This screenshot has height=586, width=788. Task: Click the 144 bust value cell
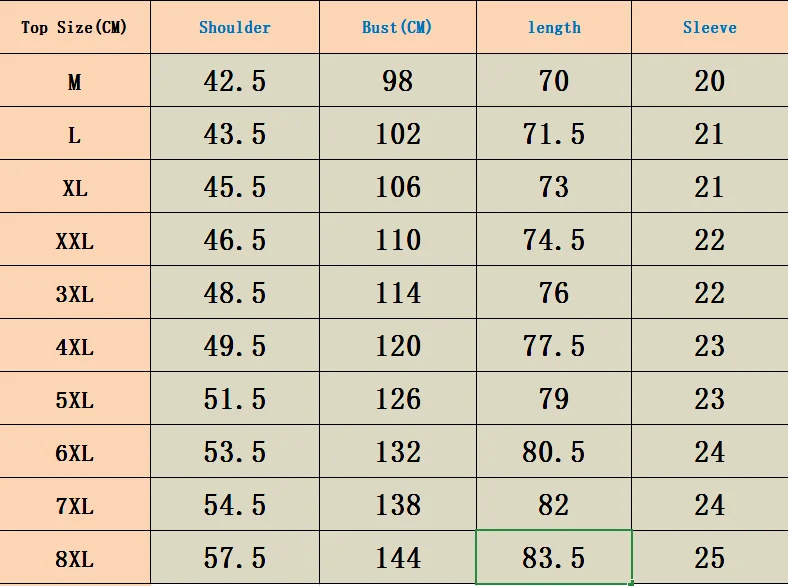tap(398, 557)
